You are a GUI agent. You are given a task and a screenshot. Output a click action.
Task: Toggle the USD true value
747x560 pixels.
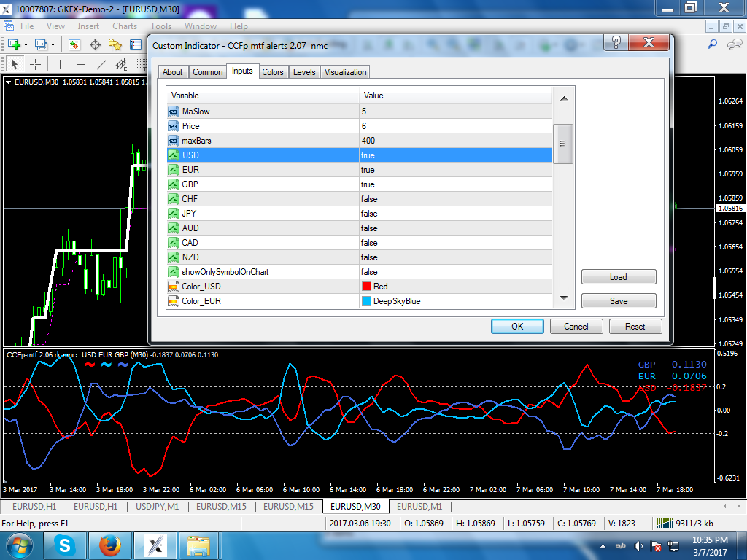[455, 155]
